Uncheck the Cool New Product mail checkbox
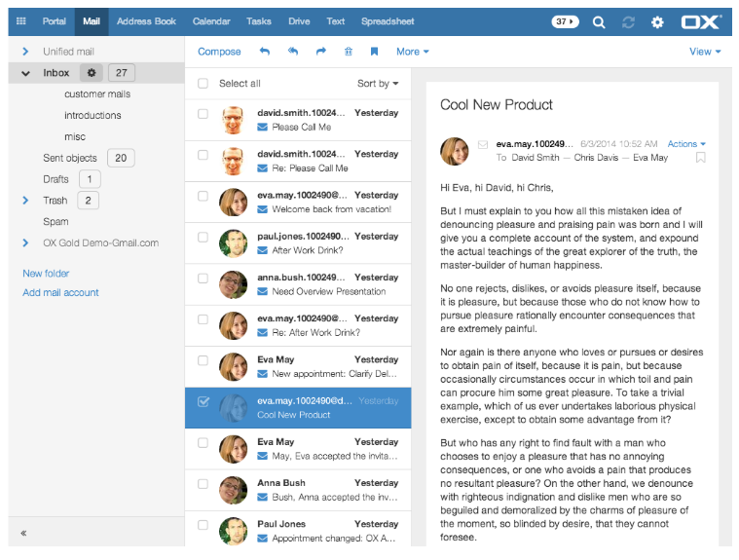Image resolution: width=739 pixels, height=560 pixels. click(x=203, y=401)
